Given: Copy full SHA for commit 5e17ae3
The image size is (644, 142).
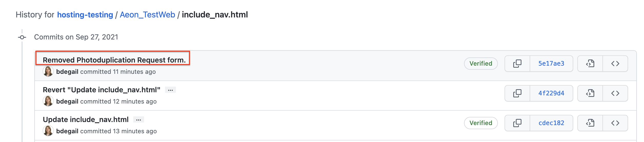Looking at the screenshot, I should click(517, 64).
